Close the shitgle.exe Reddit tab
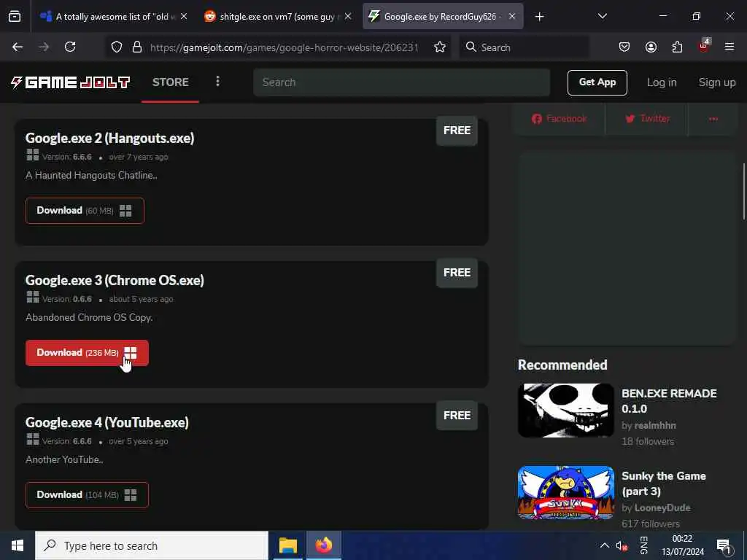The image size is (747, 560). click(348, 16)
